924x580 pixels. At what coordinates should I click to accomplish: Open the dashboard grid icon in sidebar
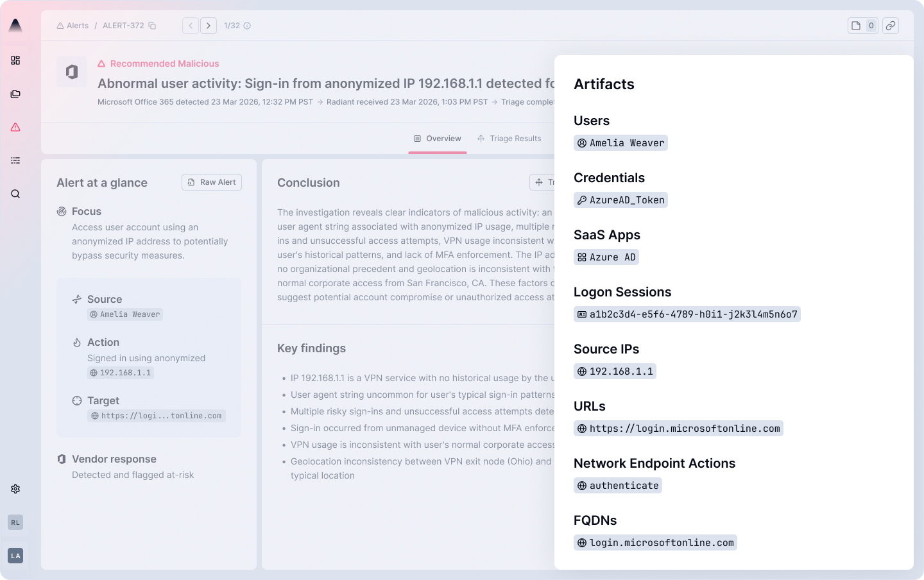(x=15, y=60)
